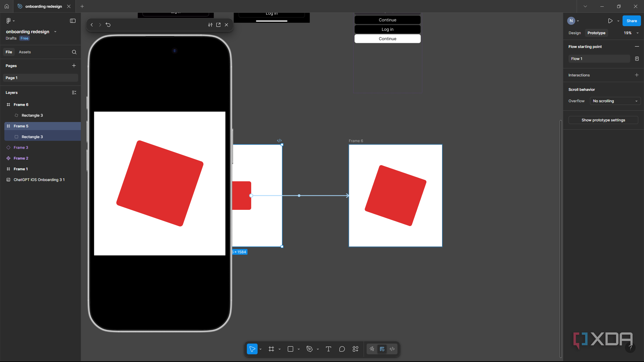
Task: Select the Comment tool
Action: pos(342,349)
